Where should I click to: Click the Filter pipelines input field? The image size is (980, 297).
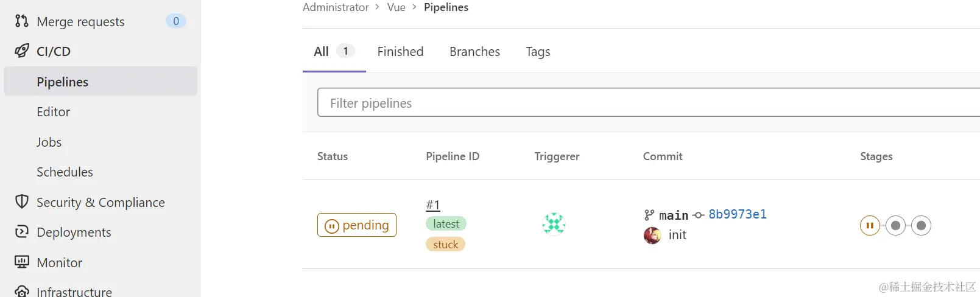pyautogui.click(x=649, y=102)
